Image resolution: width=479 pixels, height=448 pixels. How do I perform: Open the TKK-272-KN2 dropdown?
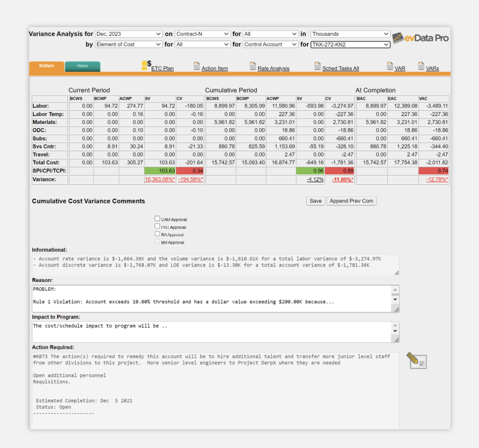coord(350,45)
